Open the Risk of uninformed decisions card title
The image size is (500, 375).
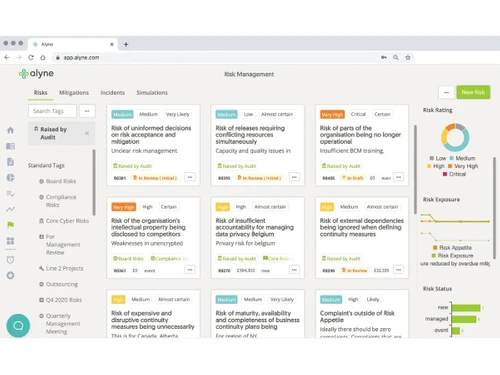(x=151, y=135)
